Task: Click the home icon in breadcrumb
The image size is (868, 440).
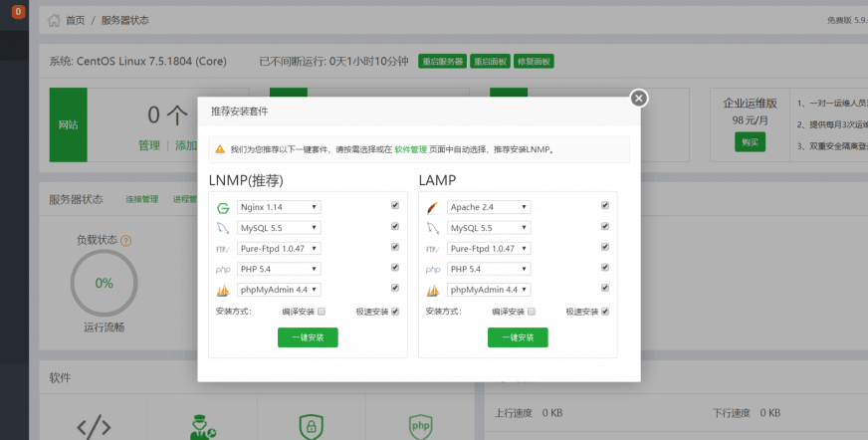Action: pos(54,21)
